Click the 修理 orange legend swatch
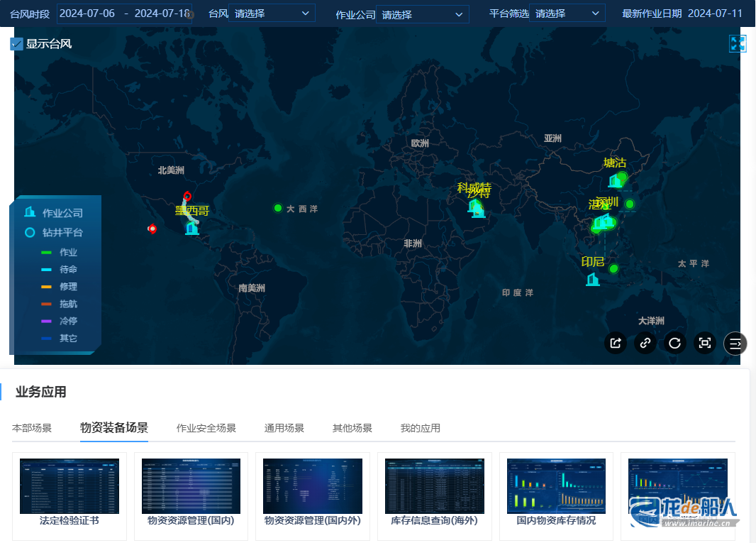Viewport: 756px width, 543px height. pyautogui.click(x=47, y=287)
